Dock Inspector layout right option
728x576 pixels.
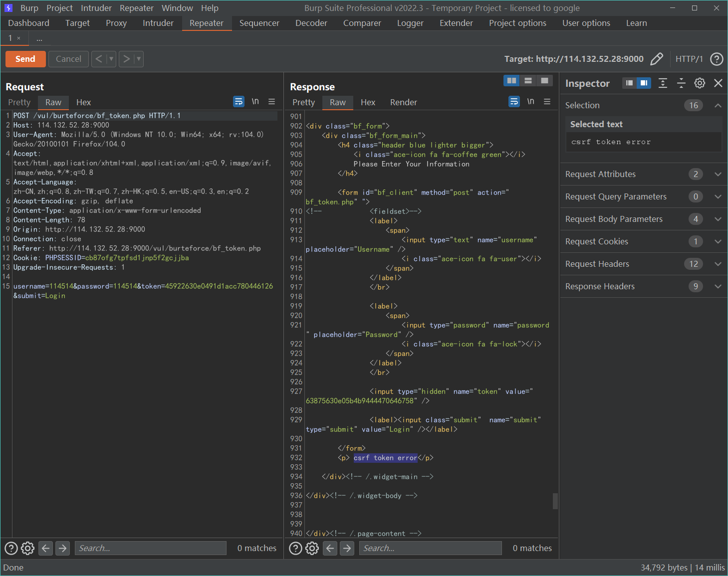[644, 83]
